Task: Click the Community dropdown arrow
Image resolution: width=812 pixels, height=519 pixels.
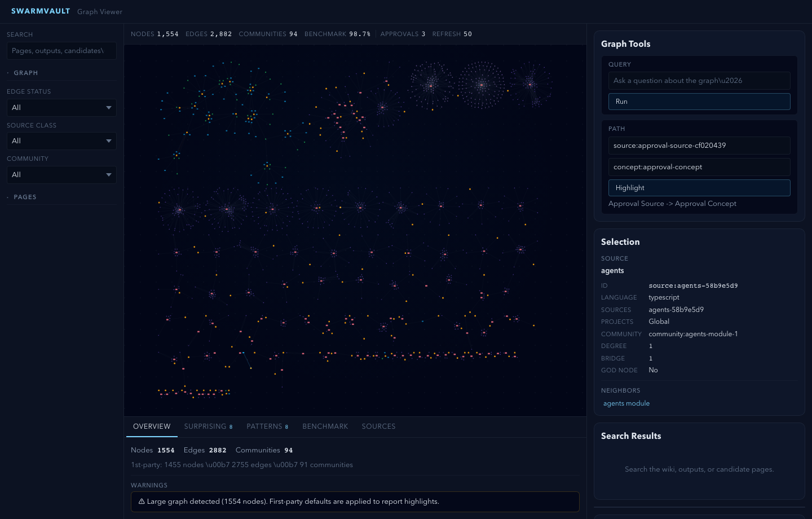Action: (109, 175)
